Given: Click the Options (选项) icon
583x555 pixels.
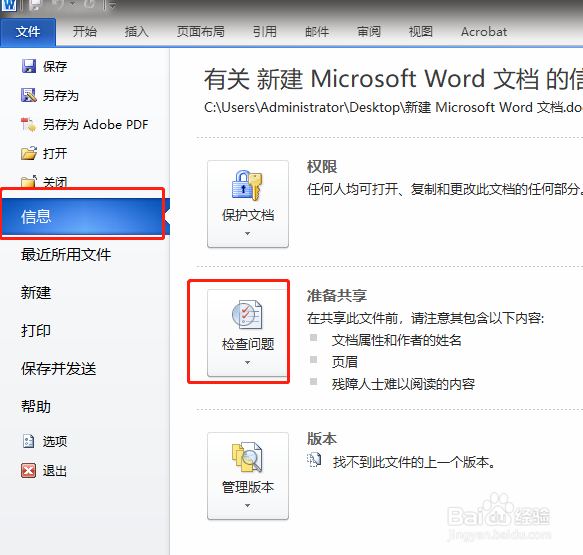Looking at the screenshot, I should click(29, 441).
